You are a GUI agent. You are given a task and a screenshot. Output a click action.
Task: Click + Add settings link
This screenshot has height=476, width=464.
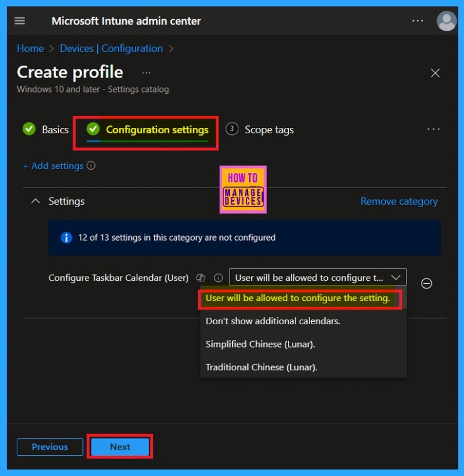(x=53, y=166)
